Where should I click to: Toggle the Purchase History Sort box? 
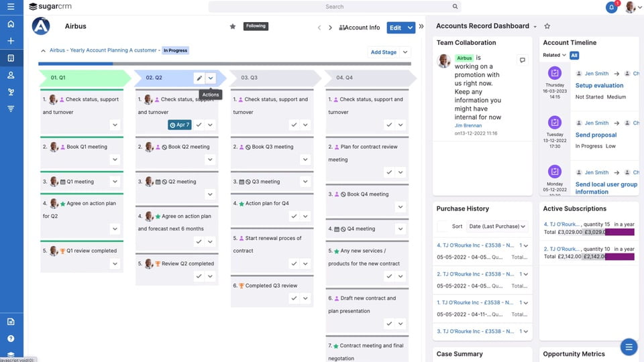click(443, 227)
